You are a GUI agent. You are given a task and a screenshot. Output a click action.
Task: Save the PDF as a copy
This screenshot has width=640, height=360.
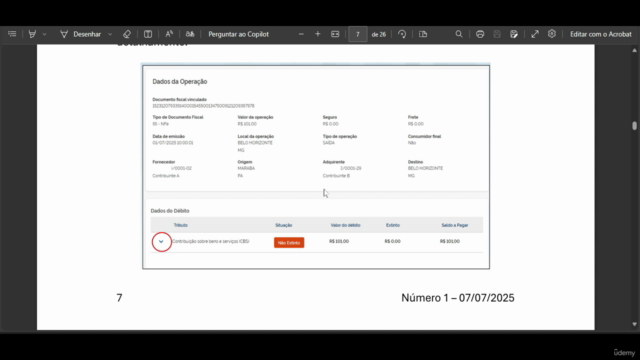(514, 34)
